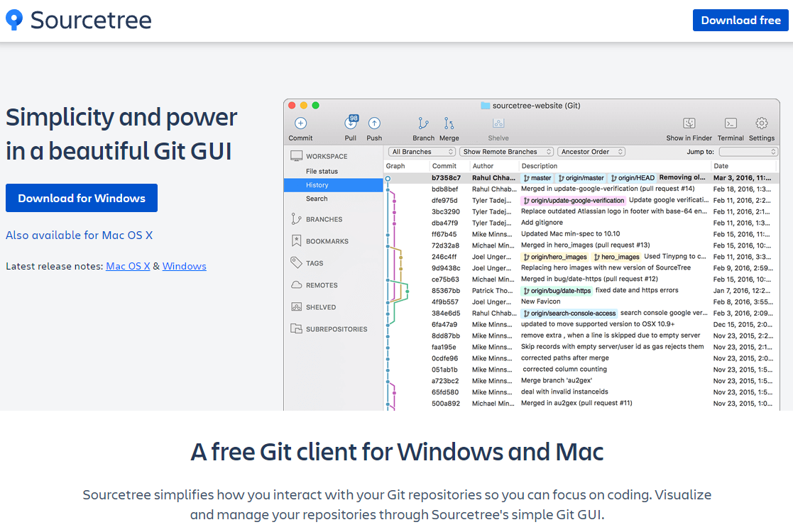Click the Branch toolbar icon

tap(423, 123)
